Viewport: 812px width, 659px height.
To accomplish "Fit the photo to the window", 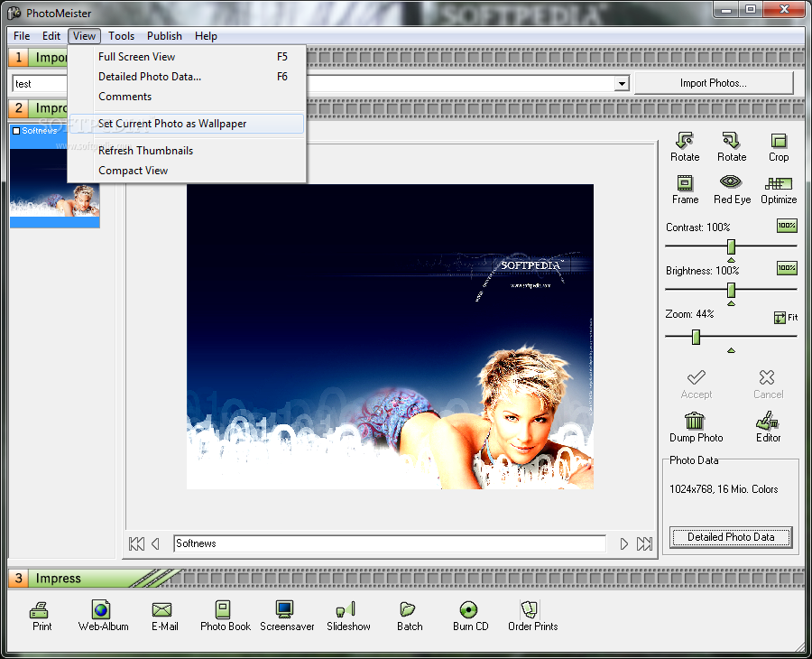I will click(x=786, y=317).
